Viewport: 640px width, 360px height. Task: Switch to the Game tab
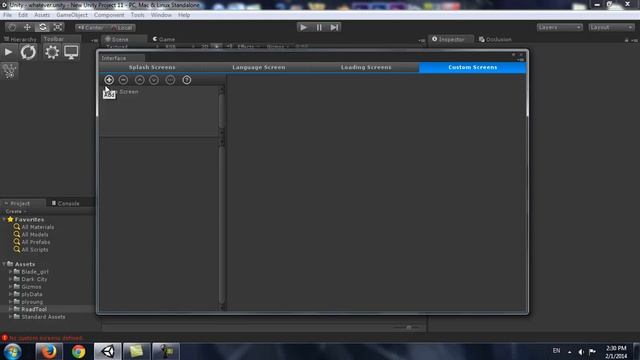(x=164, y=40)
